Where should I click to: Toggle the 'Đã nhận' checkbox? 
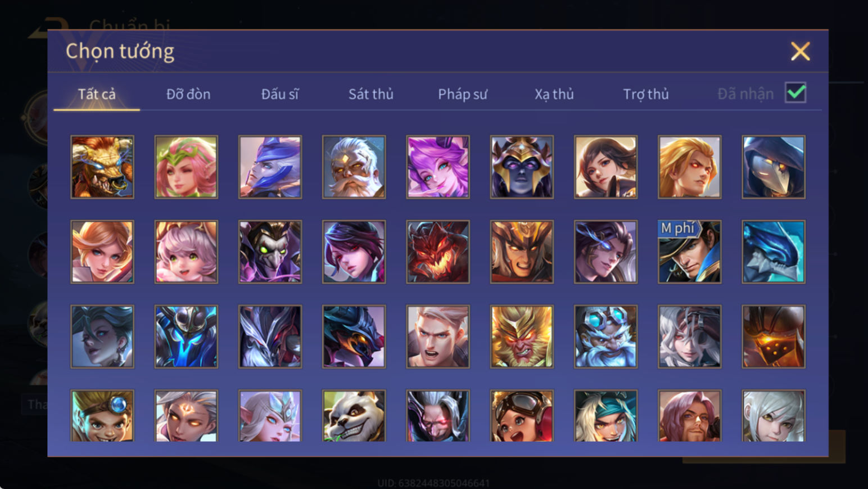pos(795,93)
